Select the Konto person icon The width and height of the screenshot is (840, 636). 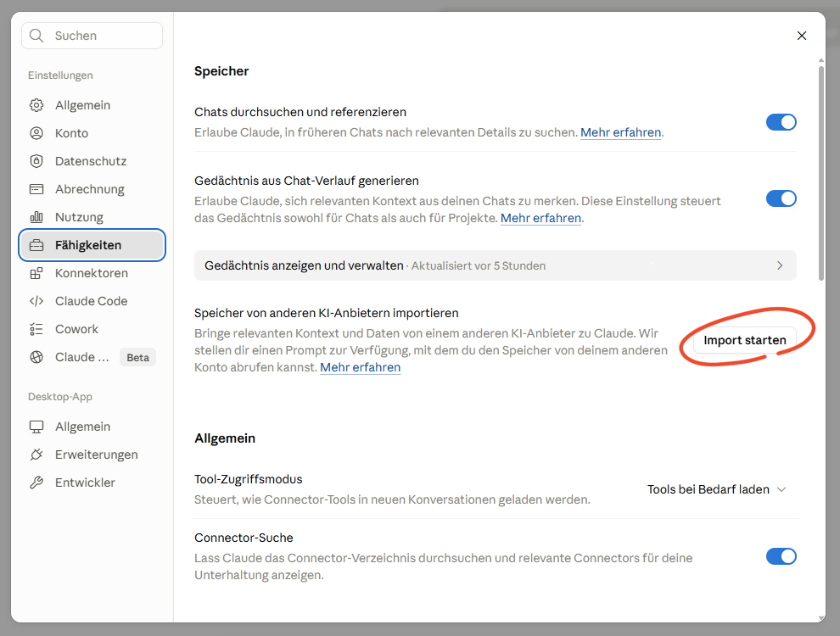(36, 133)
